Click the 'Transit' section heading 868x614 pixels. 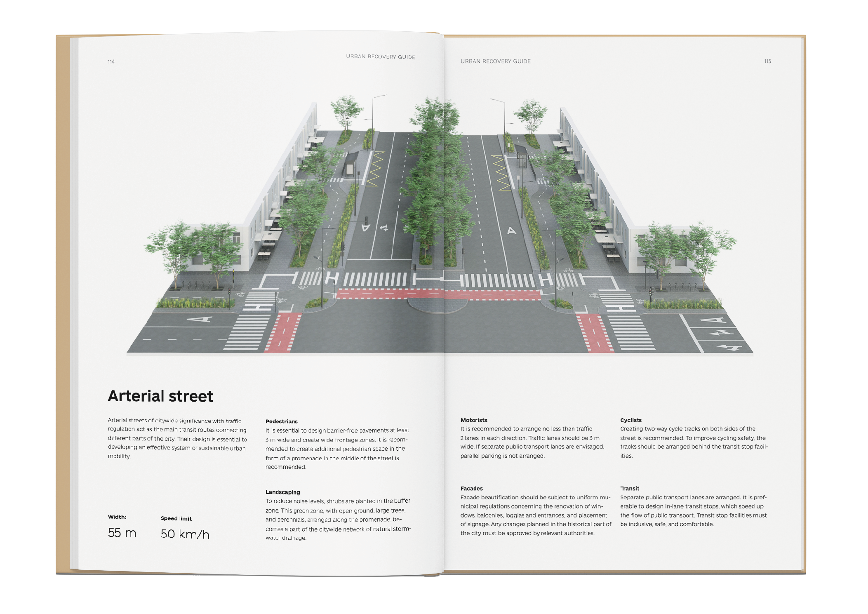coord(630,489)
